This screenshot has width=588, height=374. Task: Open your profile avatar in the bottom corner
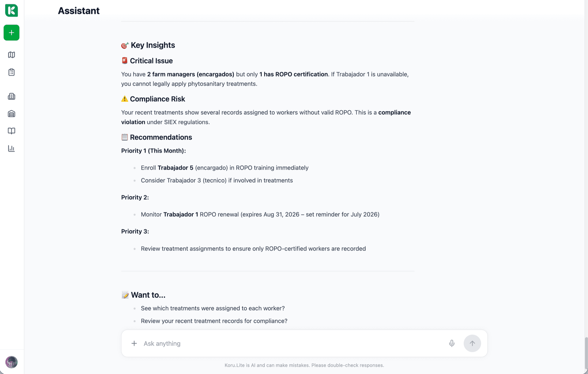(x=11, y=362)
